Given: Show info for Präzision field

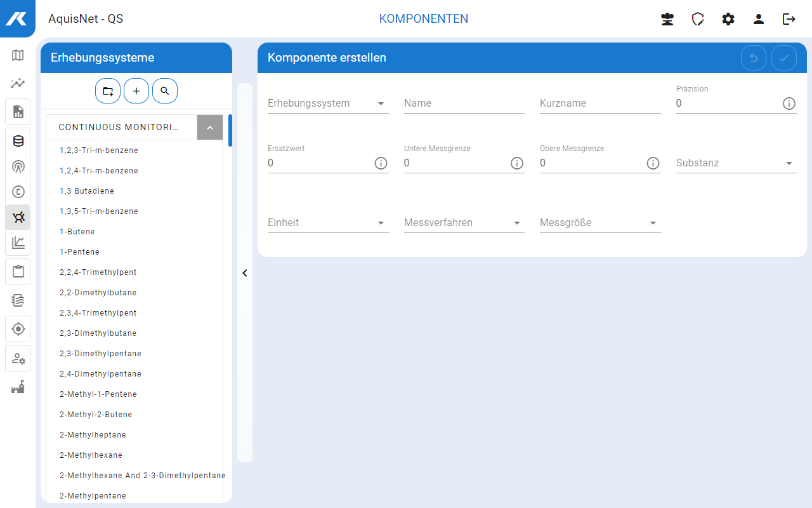Looking at the screenshot, I should point(789,104).
